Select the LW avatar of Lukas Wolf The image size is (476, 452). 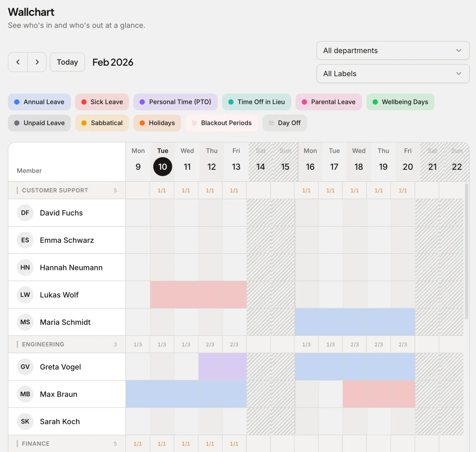[x=25, y=295]
